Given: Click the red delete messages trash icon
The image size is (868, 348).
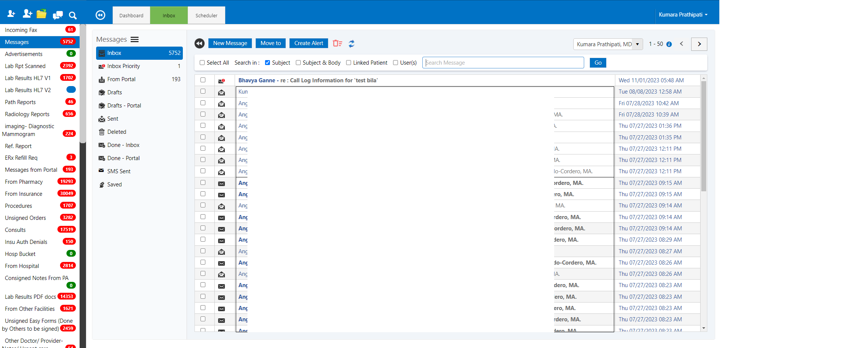Looking at the screenshot, I should coord(337,44).
